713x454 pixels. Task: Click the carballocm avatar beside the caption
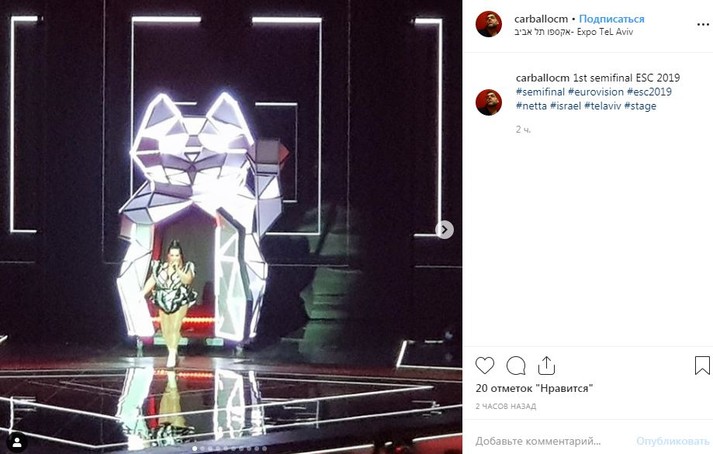[x=488, y=102]
